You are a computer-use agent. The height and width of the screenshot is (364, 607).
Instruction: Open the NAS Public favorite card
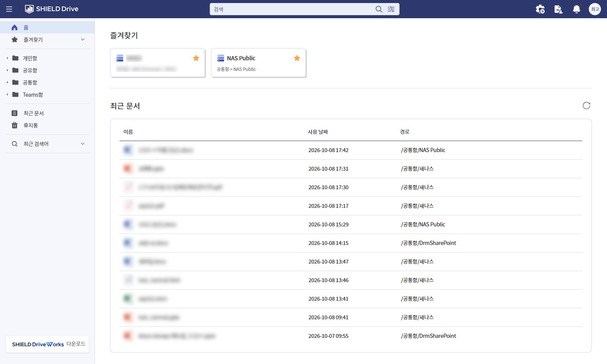click(258, 63)
